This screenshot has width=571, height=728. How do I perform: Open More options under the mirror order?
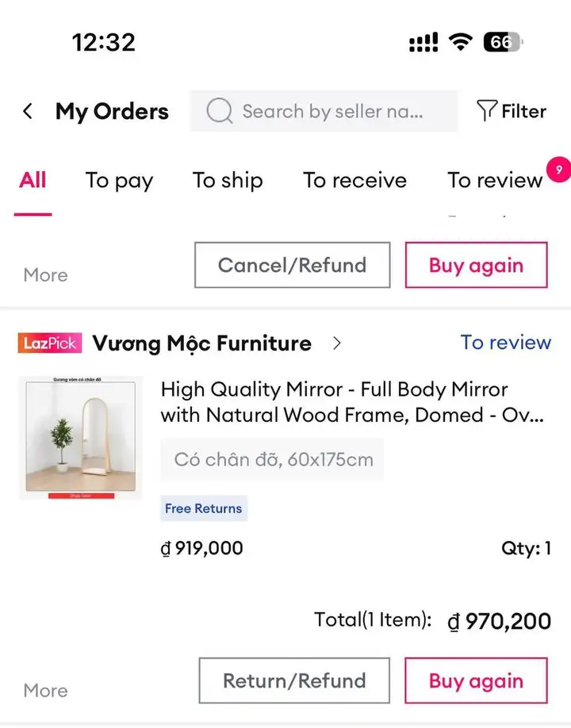point(45,691)
